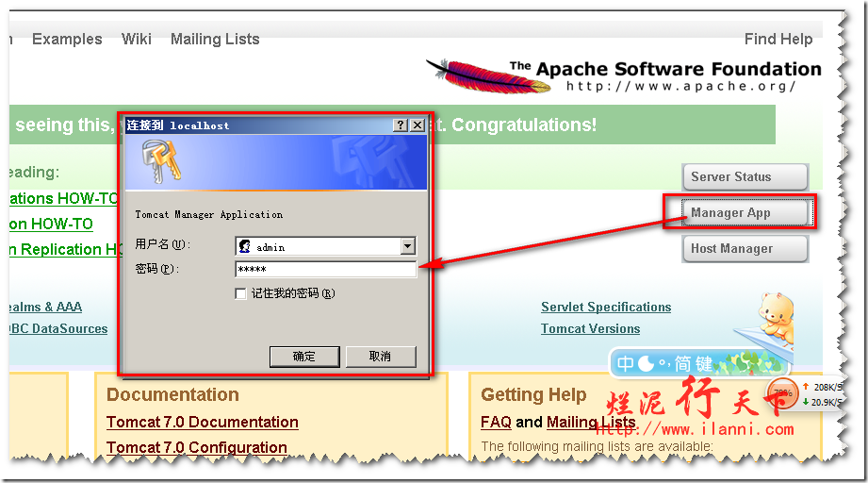This screenshot has height=483, width=868.
Task: Click the Host Manager button
Action: click(x=745, y=249)
